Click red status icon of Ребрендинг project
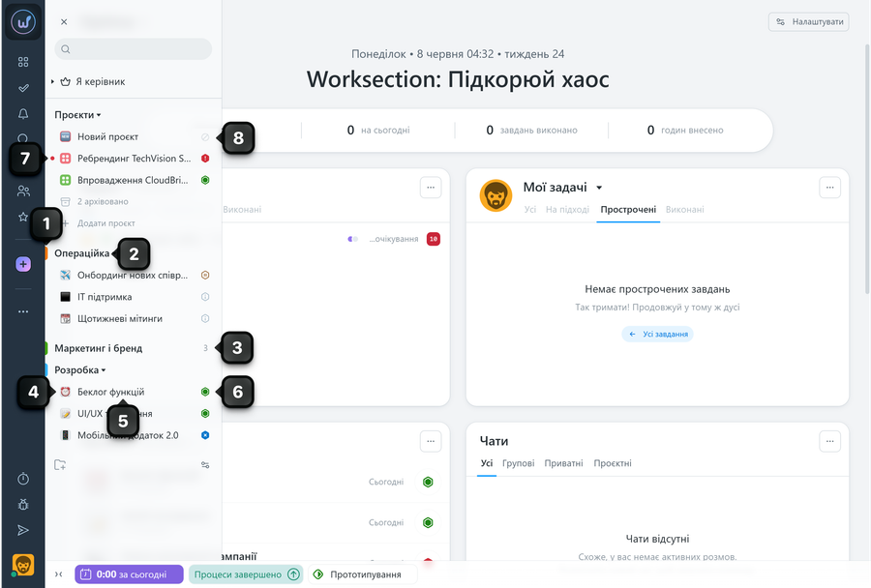 (x=205, y=159)
